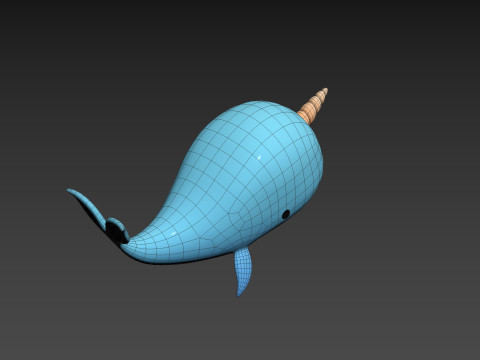Viewport: 480px width, 360px height.
Task: Select the narwhal's tail fluke
Action: tap(98, 216)
